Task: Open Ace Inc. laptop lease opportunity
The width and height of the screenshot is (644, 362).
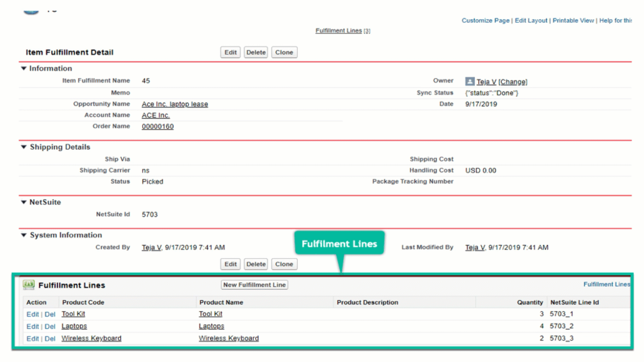Action: (x=175, y=104)
